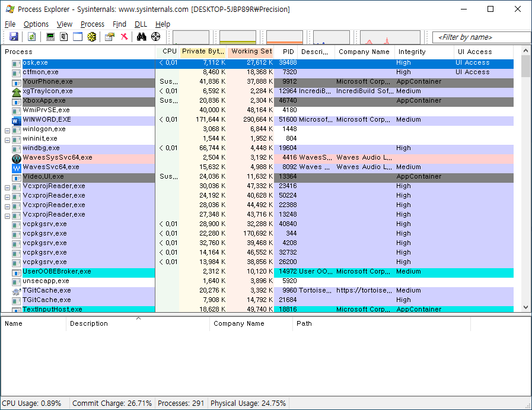The height and width of the screenshot is (410, 532).
Task: Click the WavesSvc64.exe blue W icon
Action: click(16, 168)
